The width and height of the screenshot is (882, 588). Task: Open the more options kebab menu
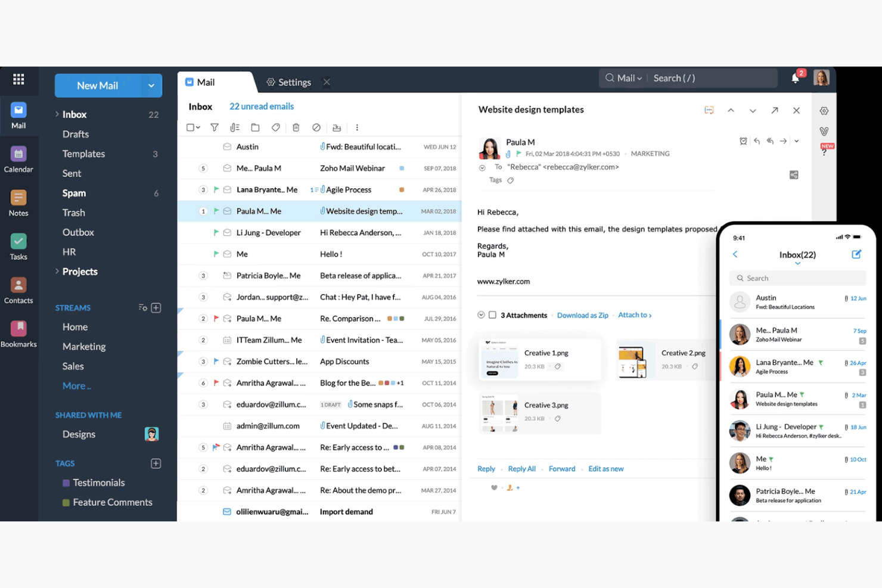(x=357, y=127)
